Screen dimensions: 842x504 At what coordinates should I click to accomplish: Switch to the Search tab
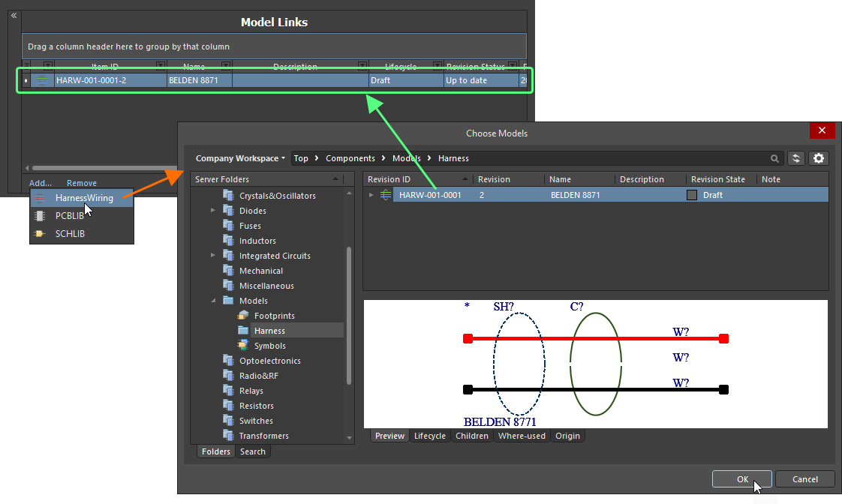point(253,451)
